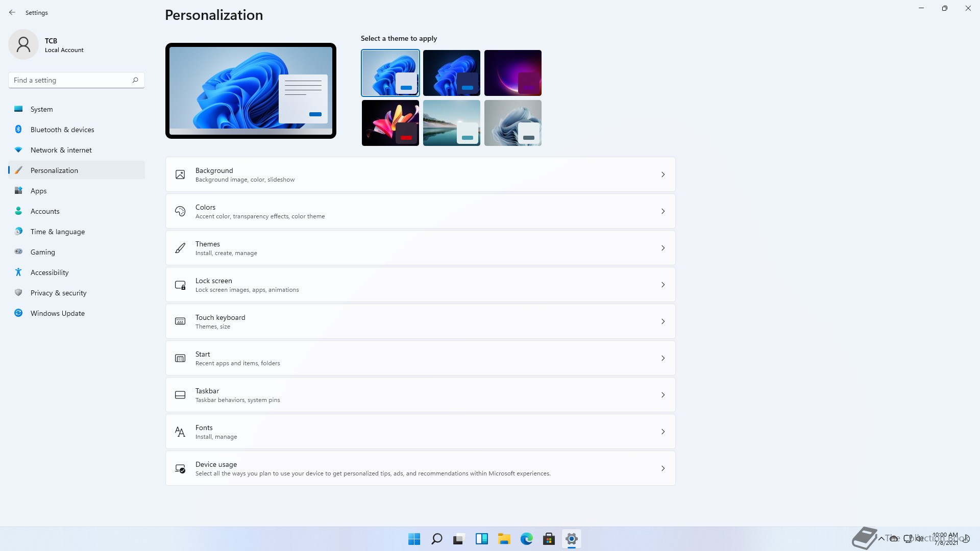Viewport: 980px width, 551px height.
Task: Go to Network & internet settings
Action: click(x=77, y=149)
